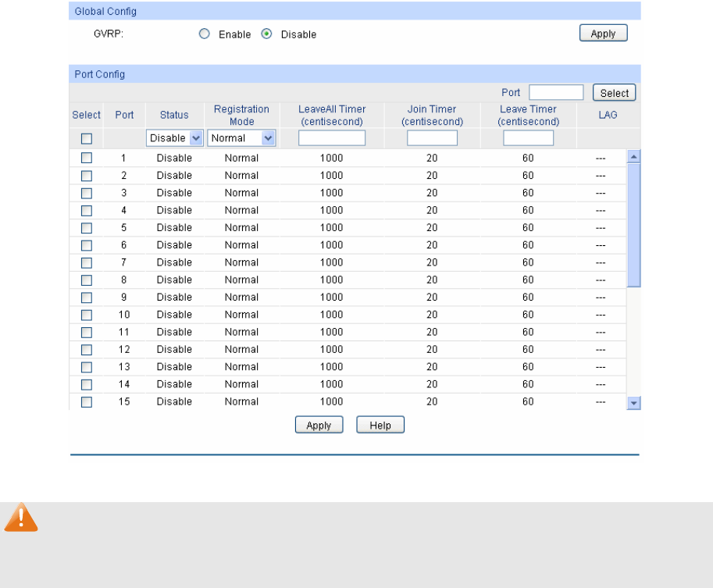Click Apply below the port table
713x588 pixels.
click(x=319, y=426)
